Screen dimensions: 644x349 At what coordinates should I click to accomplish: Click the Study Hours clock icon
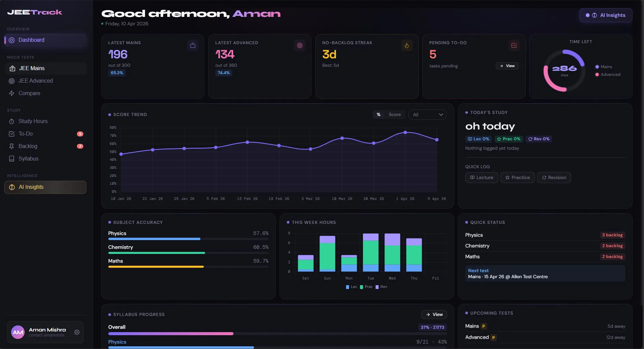(x=11, y=121)
